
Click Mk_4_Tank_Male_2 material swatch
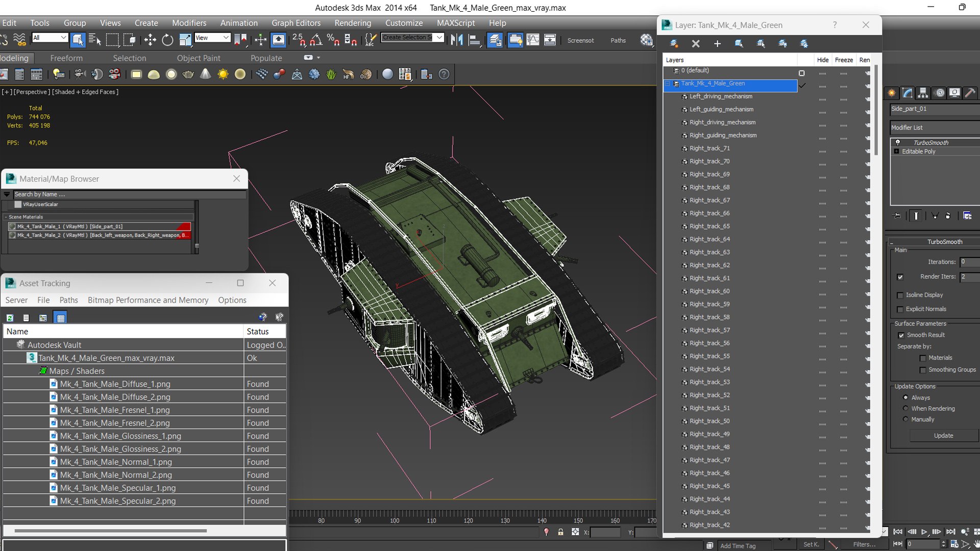(12, 235)
